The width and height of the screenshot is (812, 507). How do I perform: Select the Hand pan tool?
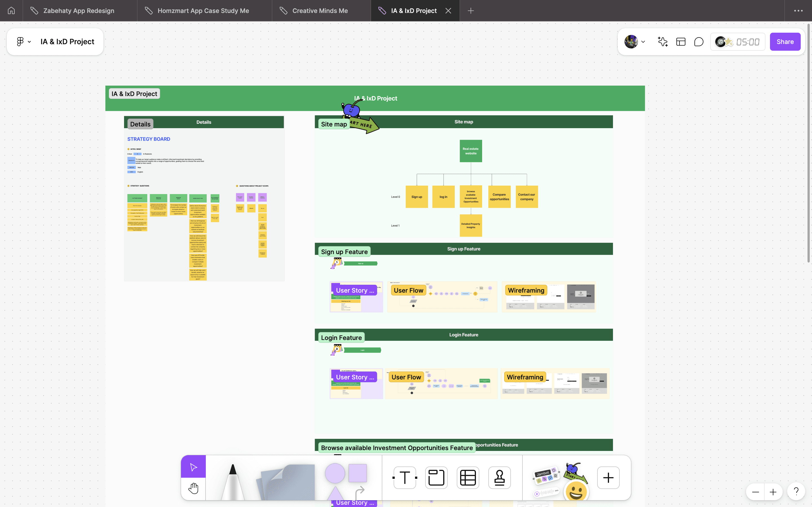click(193, 488)
